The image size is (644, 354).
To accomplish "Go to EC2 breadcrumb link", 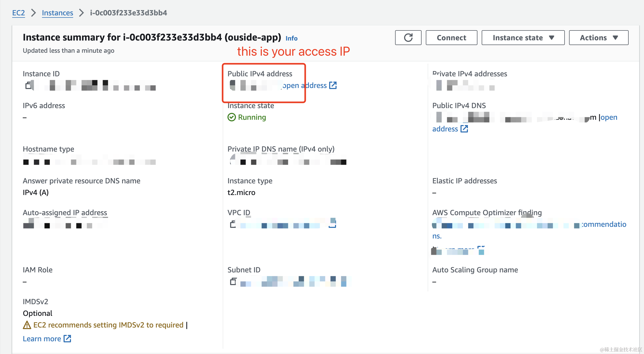I will tap(19, 13).
